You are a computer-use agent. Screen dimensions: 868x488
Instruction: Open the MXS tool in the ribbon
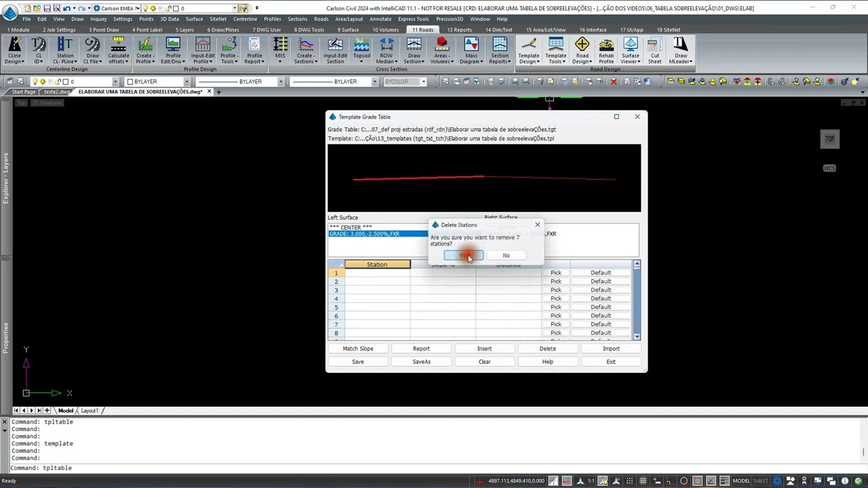(x=280, y=51)
